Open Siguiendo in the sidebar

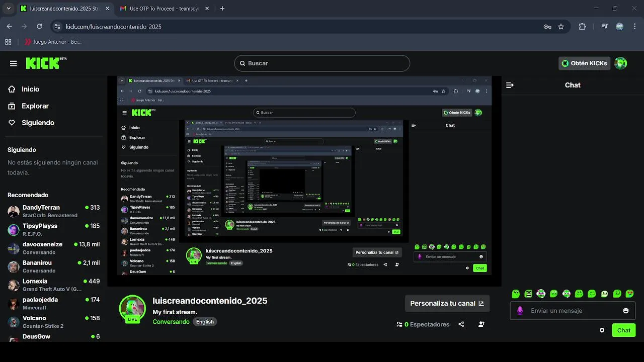tap(38, 123)
